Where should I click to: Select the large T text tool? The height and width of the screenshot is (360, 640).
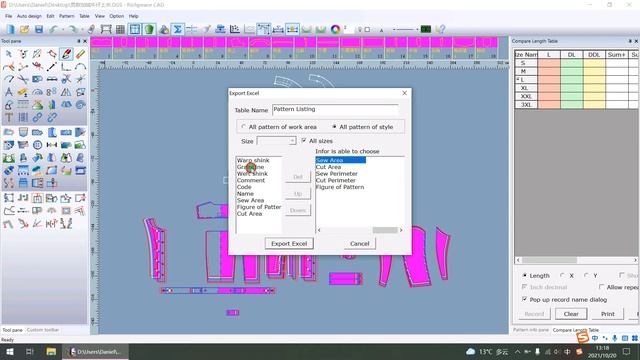[x=9, y=118]
